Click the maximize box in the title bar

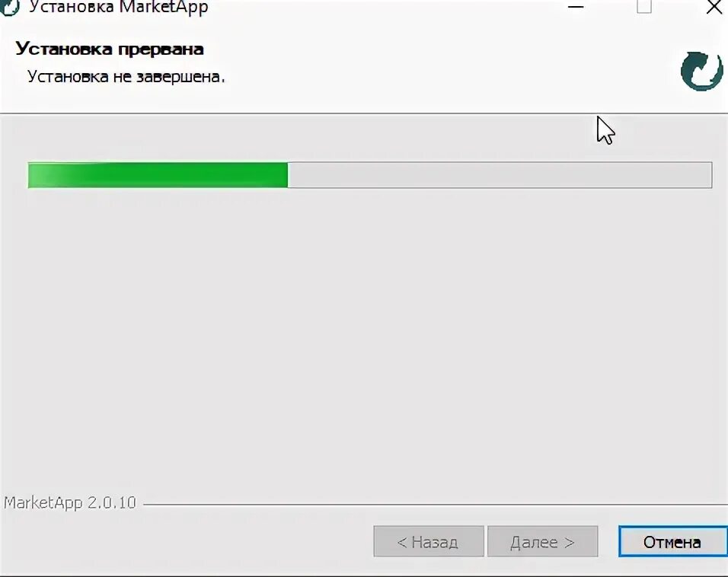(644, 7)
